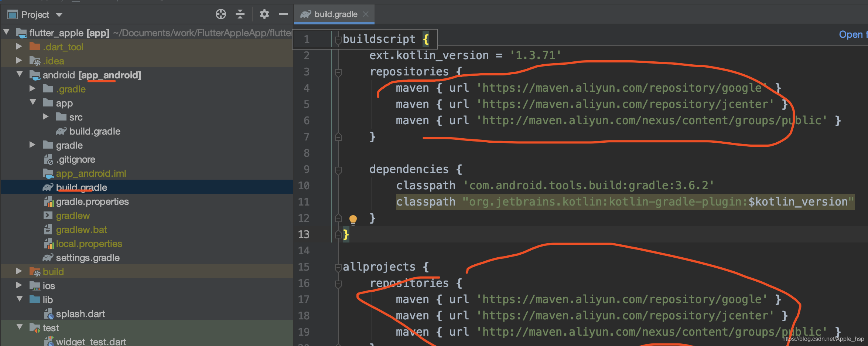Click line number 13 in gutter
Screen dimensions: 868x346
pos(304,234)
